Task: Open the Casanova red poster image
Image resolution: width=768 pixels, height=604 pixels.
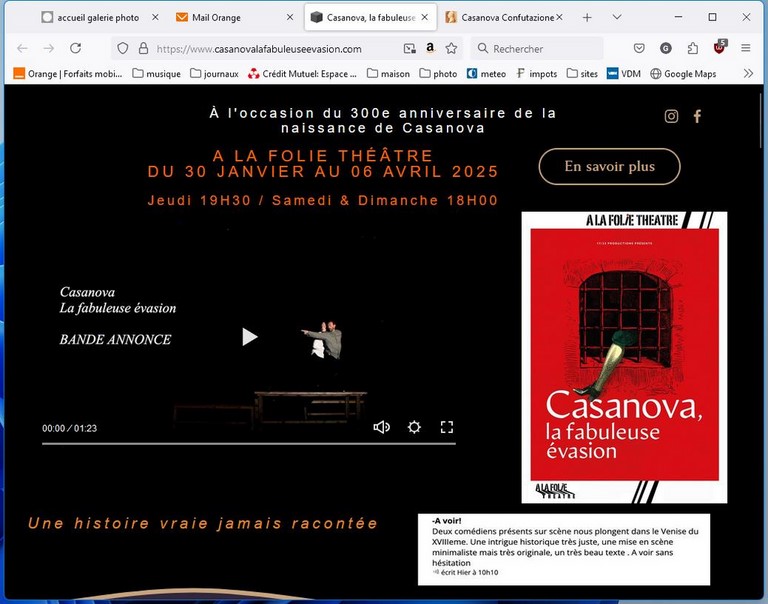Action: (624, 357)
